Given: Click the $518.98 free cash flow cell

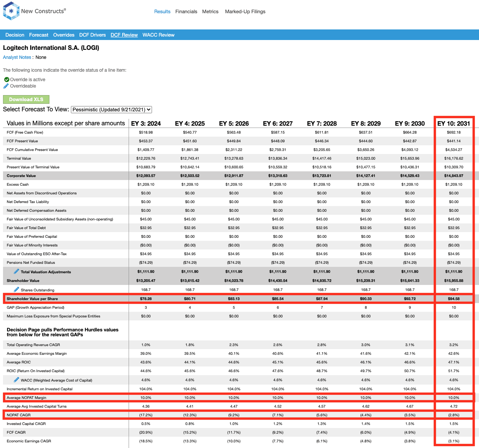Looking at the screenshot, I should pos(146,132).
